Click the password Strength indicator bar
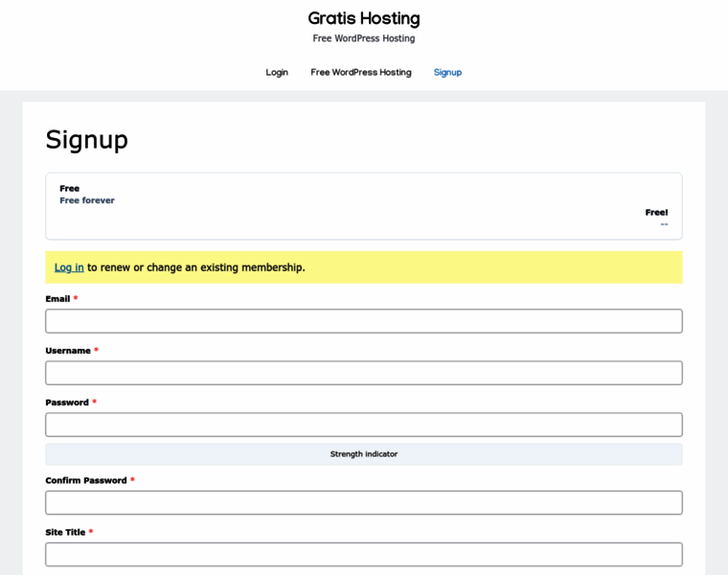 (x=363, y=454)
